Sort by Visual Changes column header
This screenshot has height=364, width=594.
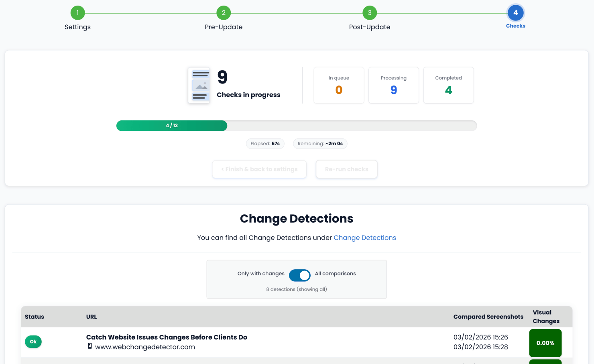(x=546, y=317)
